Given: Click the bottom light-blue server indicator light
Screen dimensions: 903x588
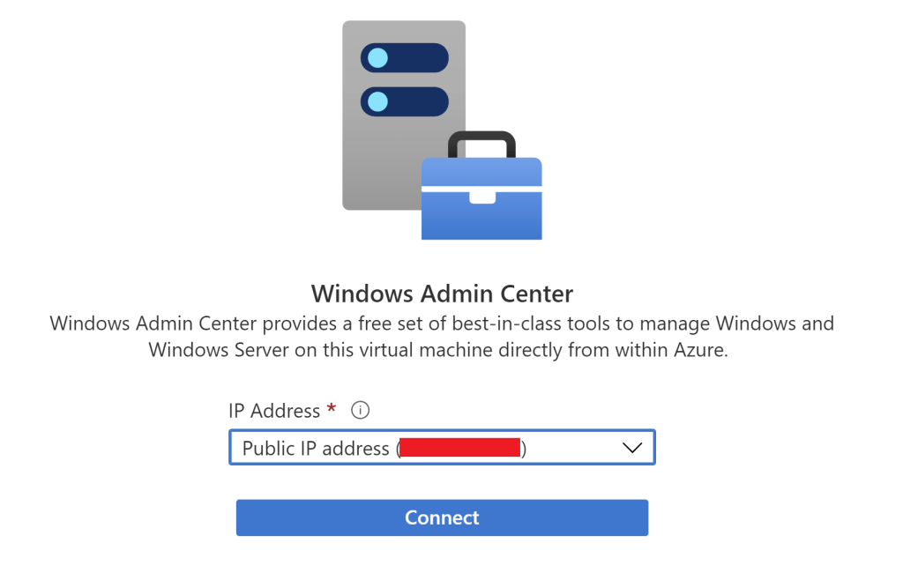Looking at the screenshot, I should point(377,101).
